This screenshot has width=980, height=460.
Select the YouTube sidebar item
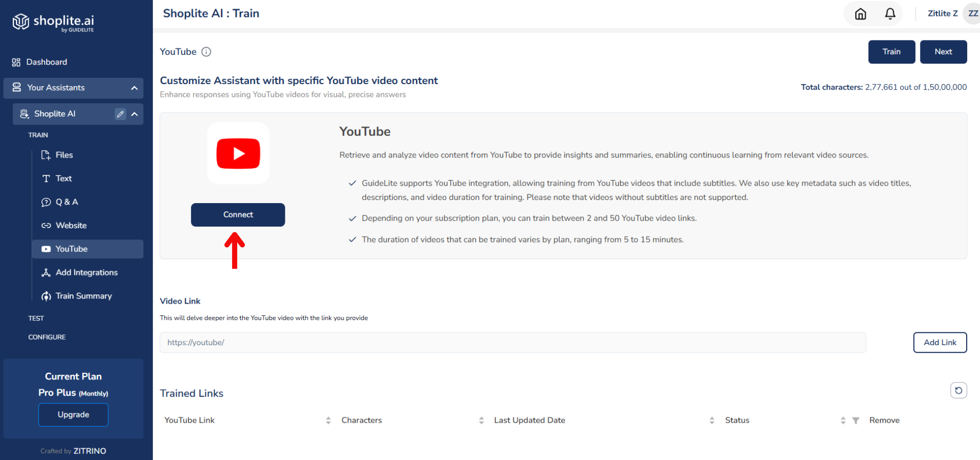[x=87, y=249]
